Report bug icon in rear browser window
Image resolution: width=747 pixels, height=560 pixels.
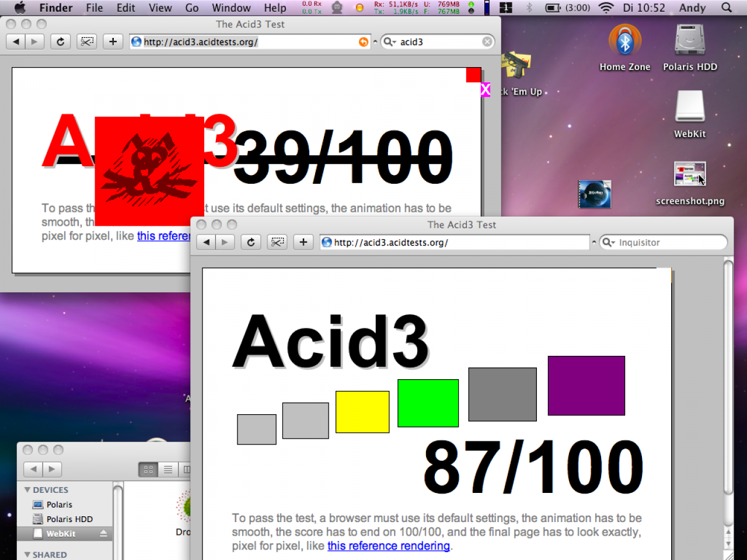pos(87,41)
